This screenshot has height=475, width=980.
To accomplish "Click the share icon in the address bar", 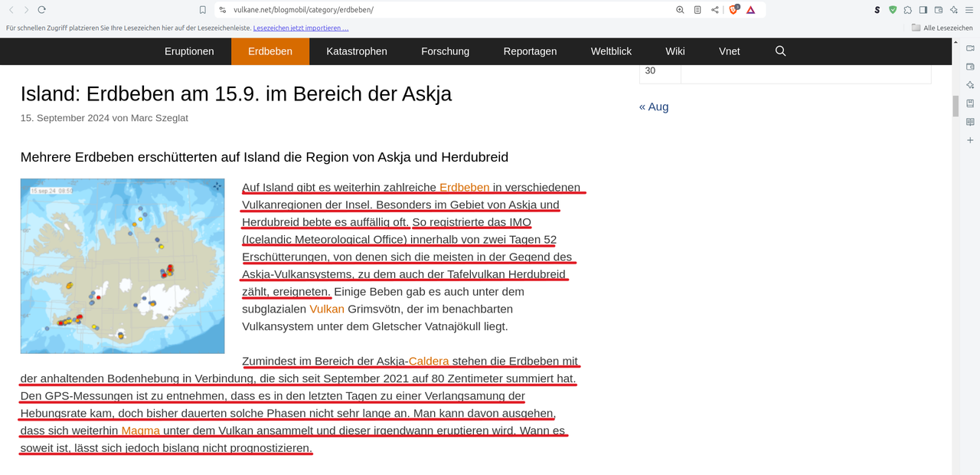I will [x=715, y=10].
